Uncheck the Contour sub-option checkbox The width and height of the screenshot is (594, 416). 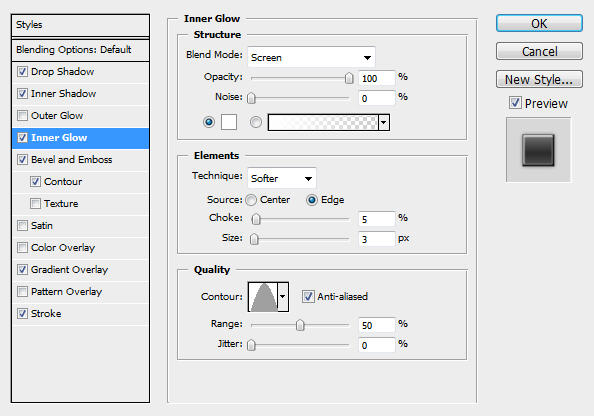pyautogui.click(x=35, y=181)
